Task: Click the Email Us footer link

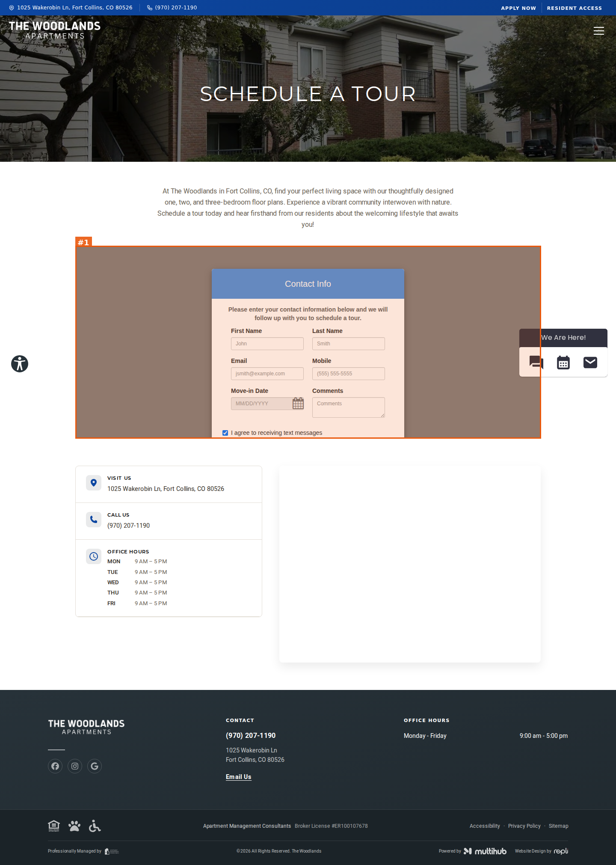Action: click(x=239, y=777)
